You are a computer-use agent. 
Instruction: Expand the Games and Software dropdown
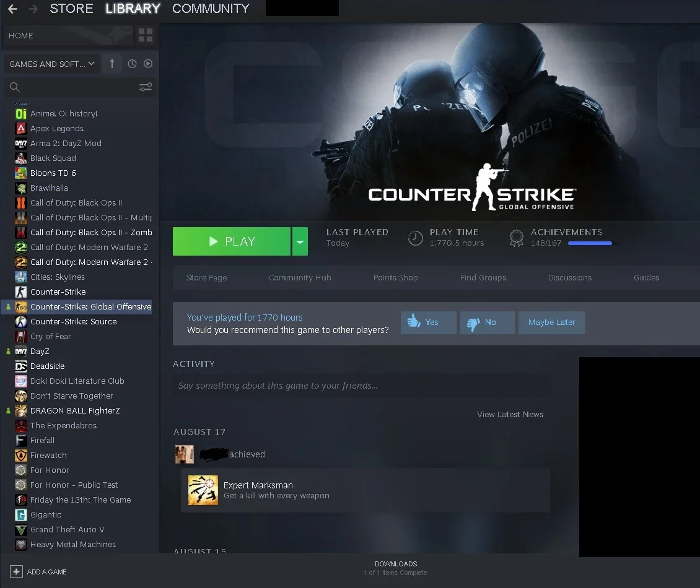coord(52,64)
